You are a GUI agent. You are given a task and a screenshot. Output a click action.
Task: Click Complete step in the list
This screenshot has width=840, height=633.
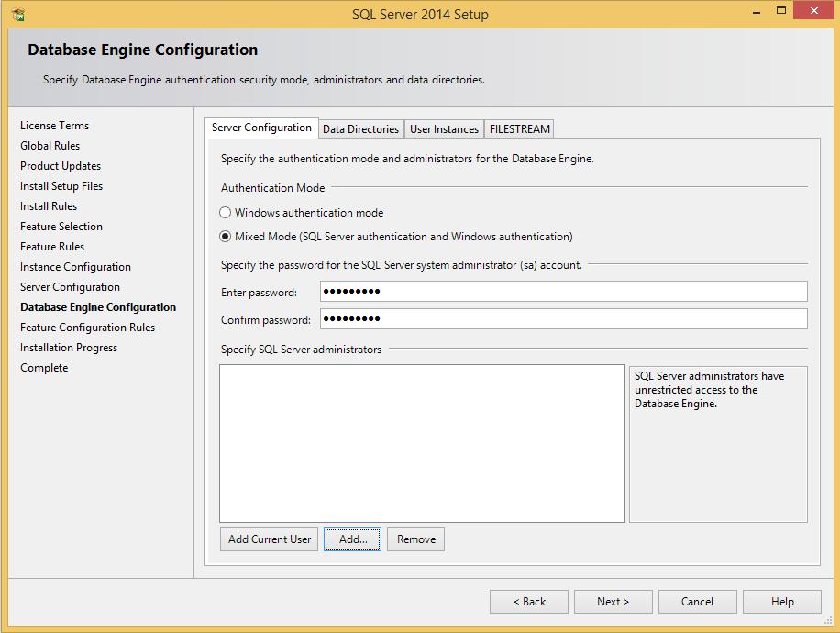[x=44, y=368]
